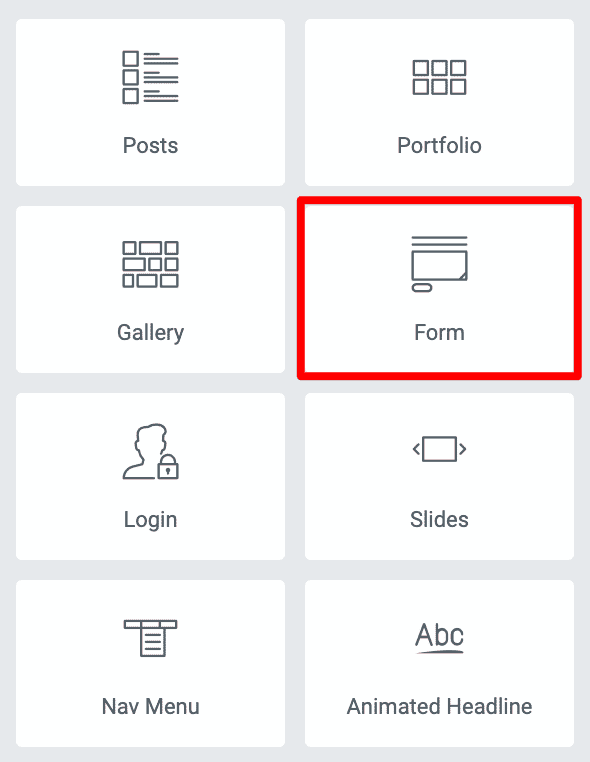Click the small button shape in the Form icon
Screen dimensions: 590x762
[422, 288]
